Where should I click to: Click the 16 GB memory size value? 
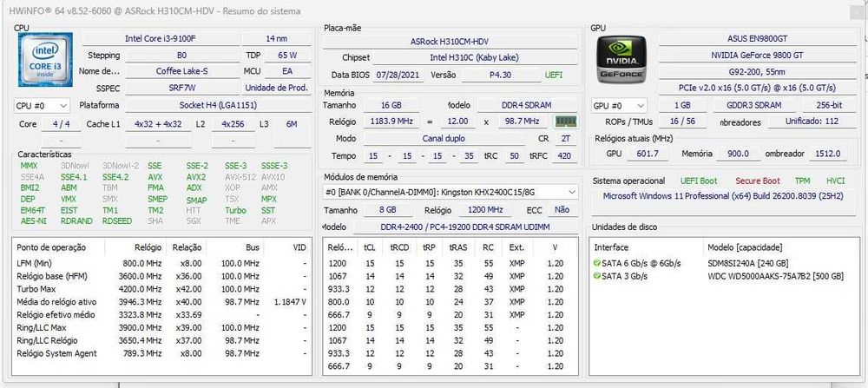[x=391, y=105]
